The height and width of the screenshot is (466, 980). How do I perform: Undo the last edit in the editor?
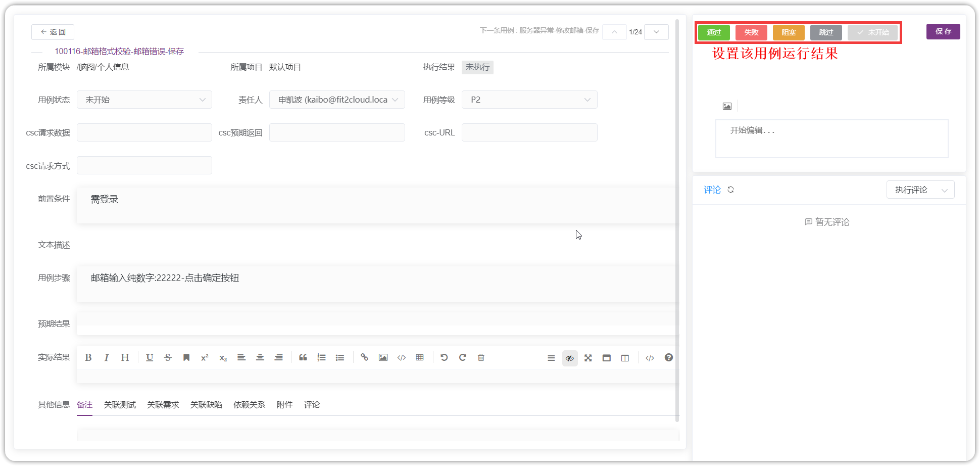click(x=444, y=358)
